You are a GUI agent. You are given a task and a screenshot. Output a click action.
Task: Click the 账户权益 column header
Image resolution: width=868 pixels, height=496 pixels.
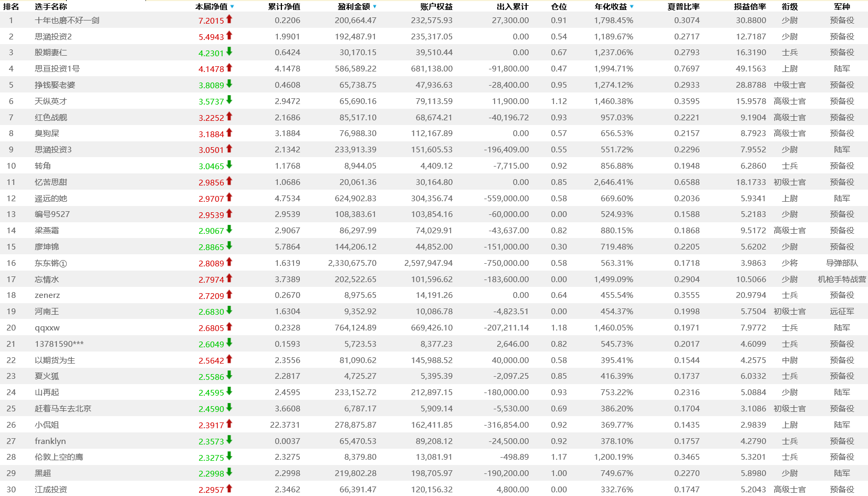(436, 7)
